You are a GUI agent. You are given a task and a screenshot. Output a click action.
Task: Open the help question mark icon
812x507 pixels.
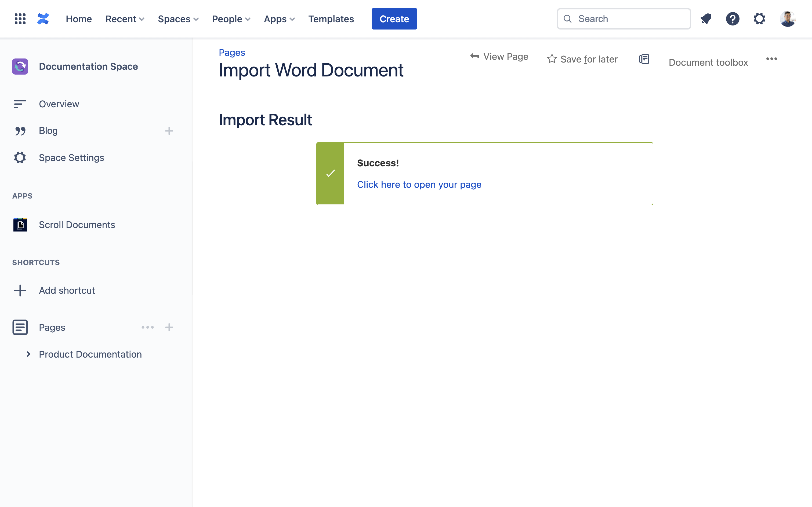pyautogui.click(x=733, y=19)
